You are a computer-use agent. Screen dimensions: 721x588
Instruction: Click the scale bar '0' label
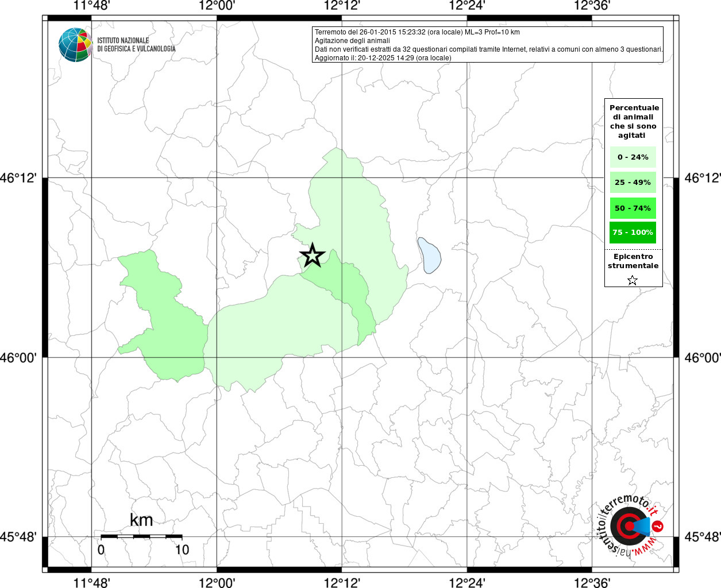tap(101, 550)
